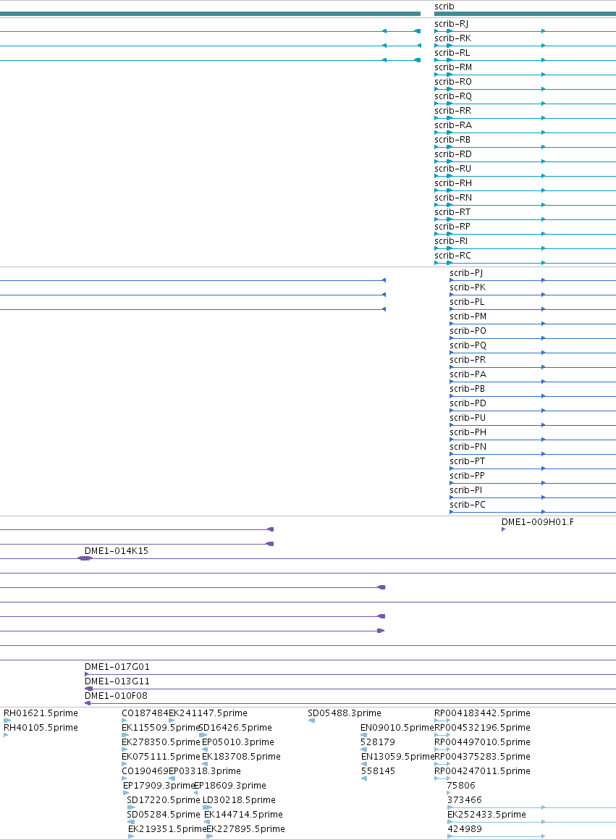Screen dimensions: 616x840
Task: Click LD30218.5prime EST
Action: pos(239,800)
